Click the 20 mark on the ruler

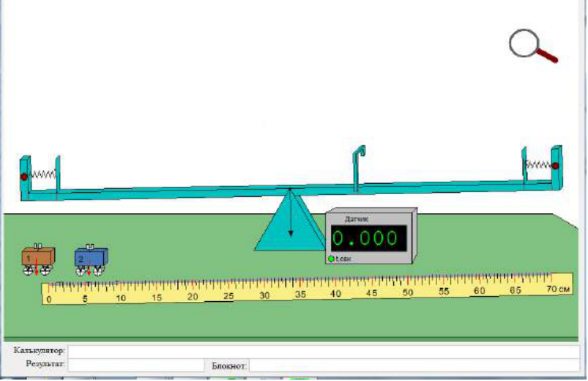pos(193,297)
